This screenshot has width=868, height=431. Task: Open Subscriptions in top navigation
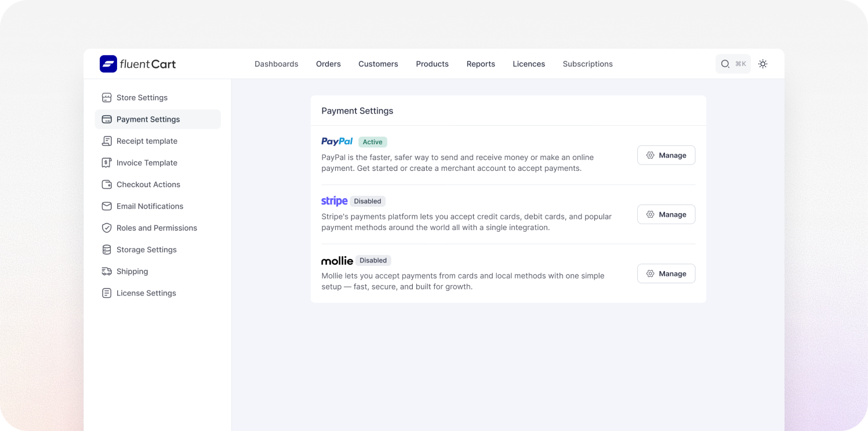coord(588,64)
